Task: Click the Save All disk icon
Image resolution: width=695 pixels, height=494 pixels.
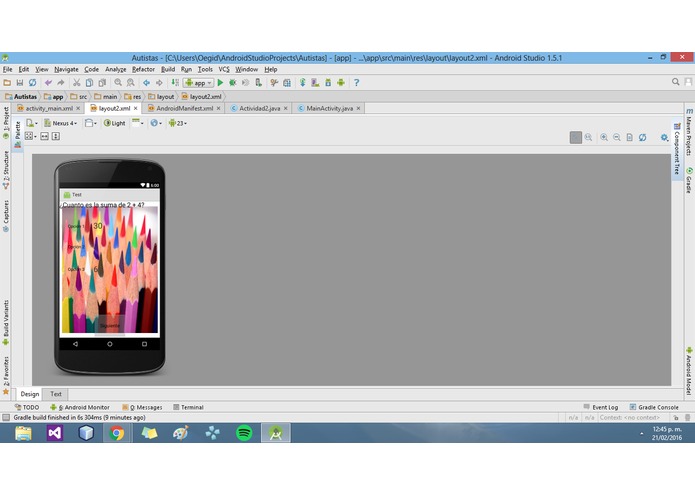Action: click(x=20, y=82)
